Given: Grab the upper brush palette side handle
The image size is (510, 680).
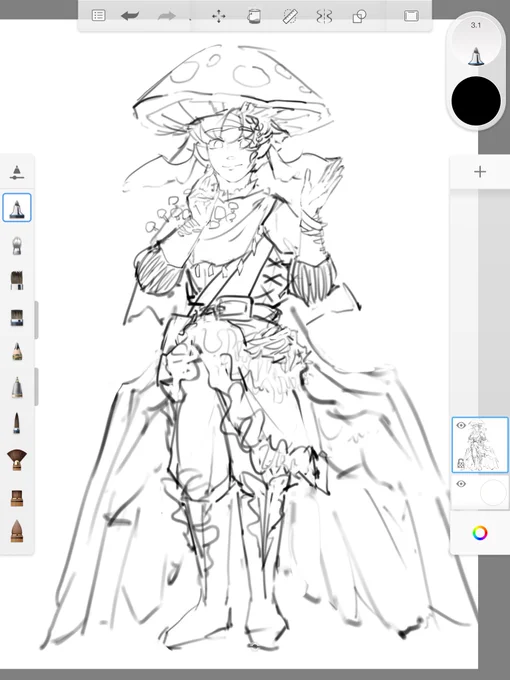Looking at the screenshot, I should point(36,320).
